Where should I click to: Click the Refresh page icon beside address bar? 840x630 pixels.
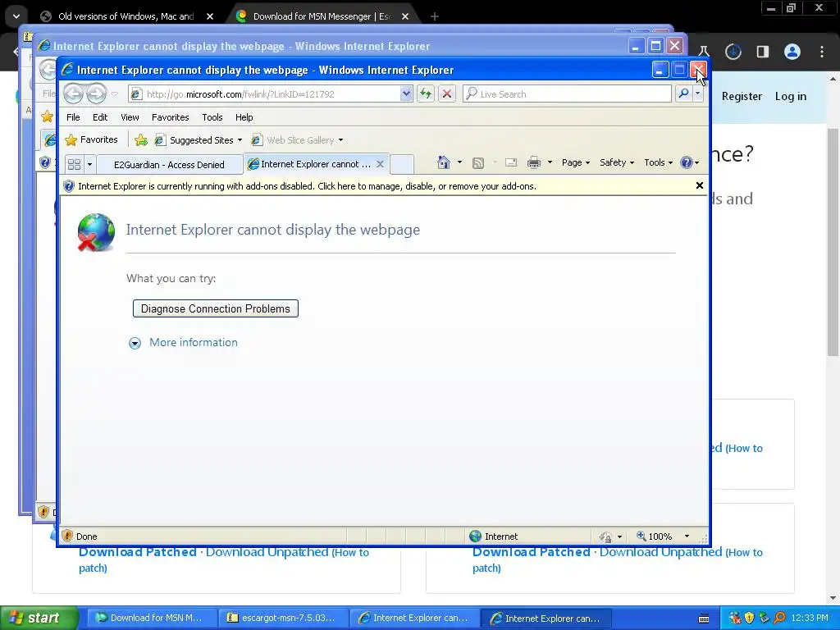point(426,94)
